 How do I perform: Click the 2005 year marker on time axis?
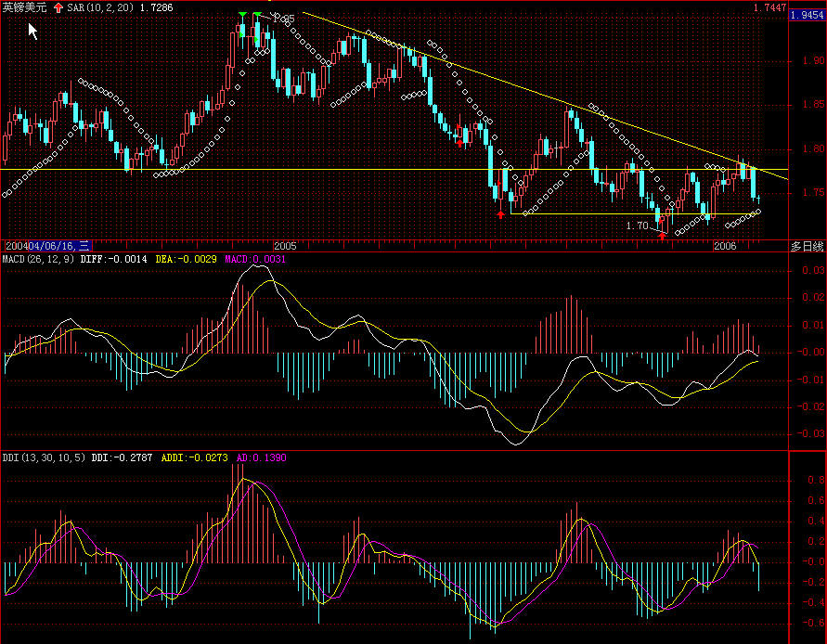tap(285, 246)
